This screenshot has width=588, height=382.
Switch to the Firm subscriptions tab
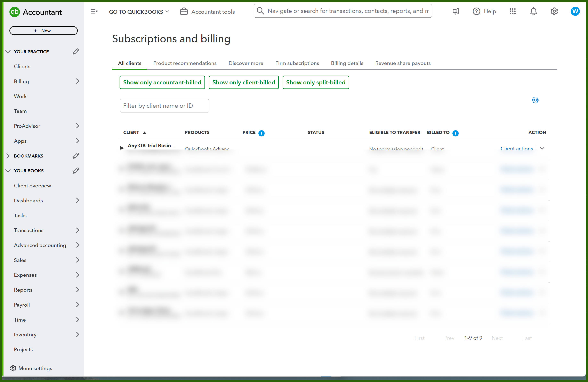point(297,63)
